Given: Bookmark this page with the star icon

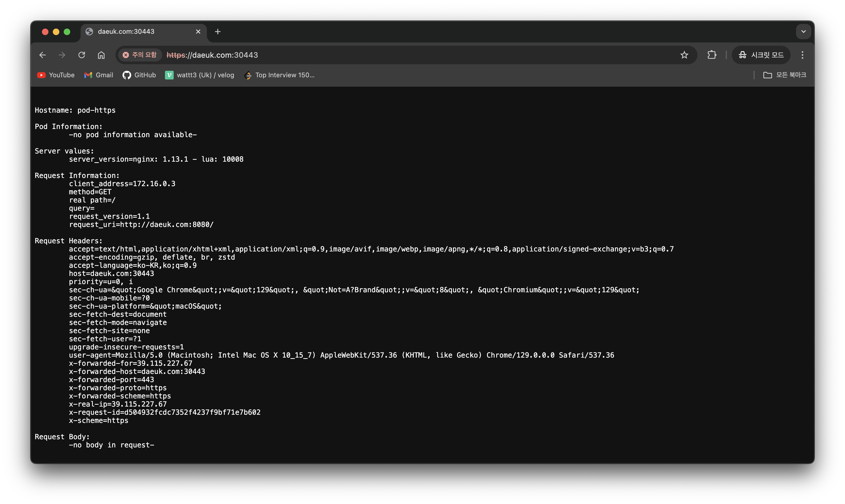Looking at the screenshot, I should pos(684,55).
